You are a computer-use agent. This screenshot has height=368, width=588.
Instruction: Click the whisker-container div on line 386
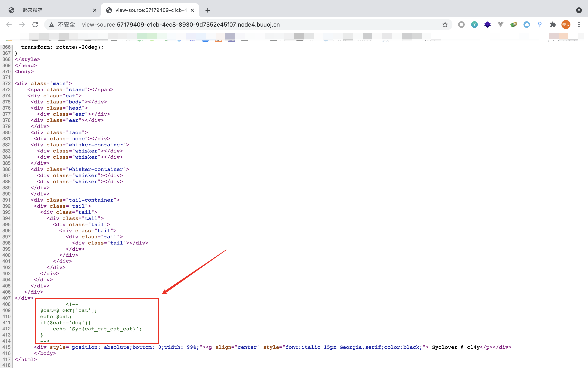click(x=80, y=169)
